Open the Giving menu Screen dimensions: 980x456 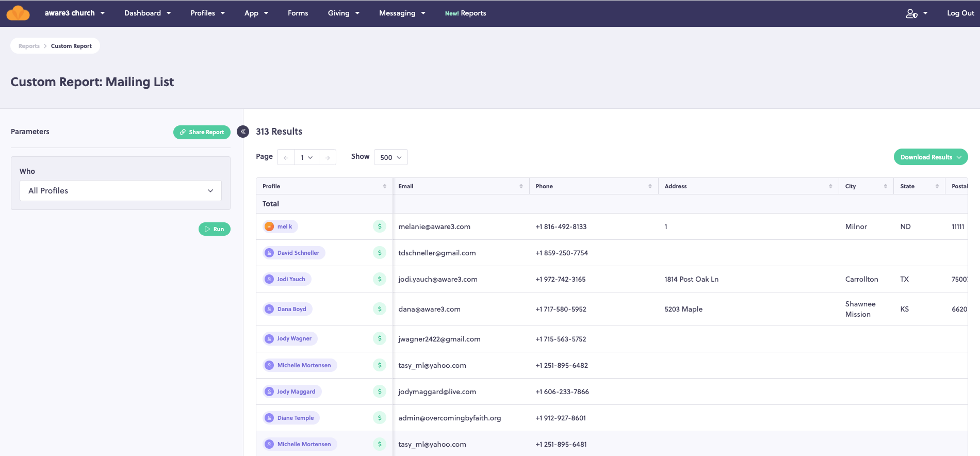coord(344,13)
